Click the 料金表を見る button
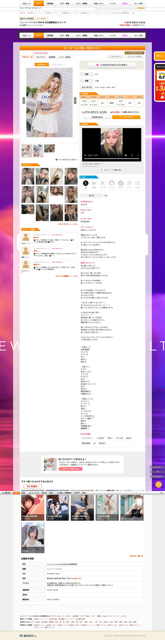Viewport: 165px width, 644px height. 97,117
